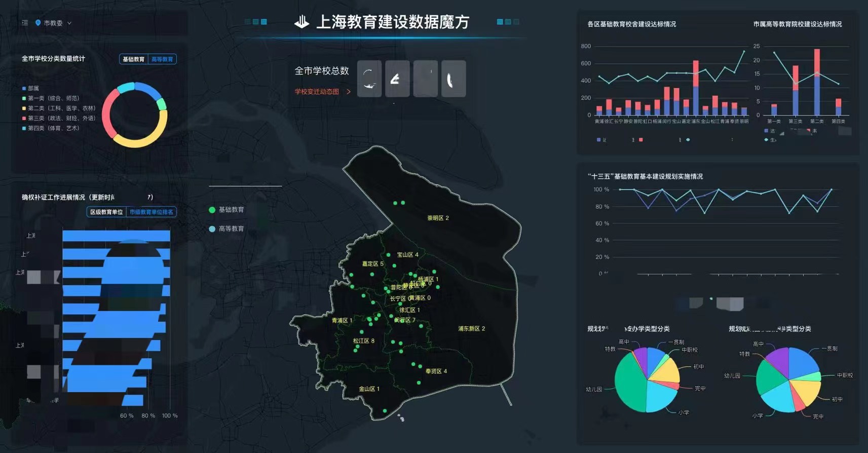Switch to the 市级教育单位排名 tab

click(x=151, y=212)
